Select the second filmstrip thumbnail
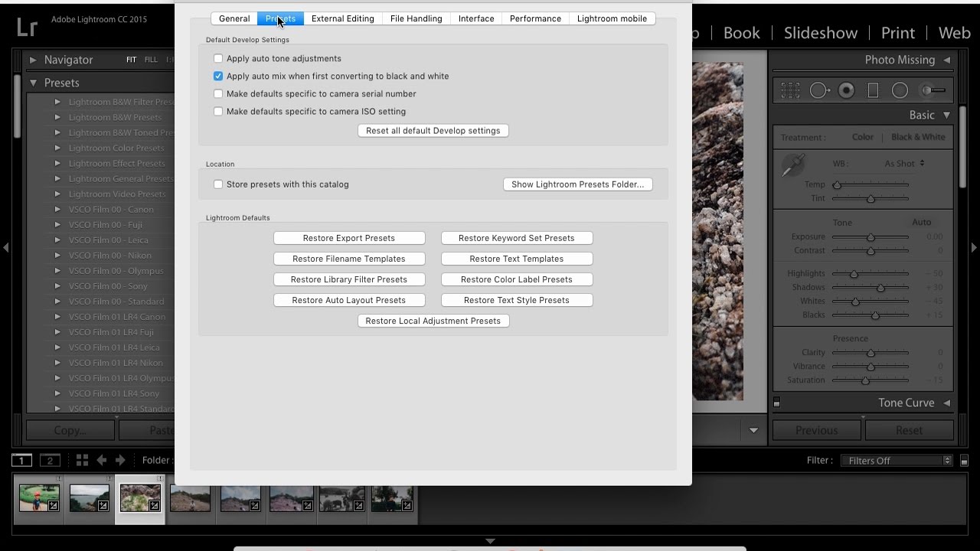Image resolution: width=980 pixels, height=551 pixels. coord(89,497)
